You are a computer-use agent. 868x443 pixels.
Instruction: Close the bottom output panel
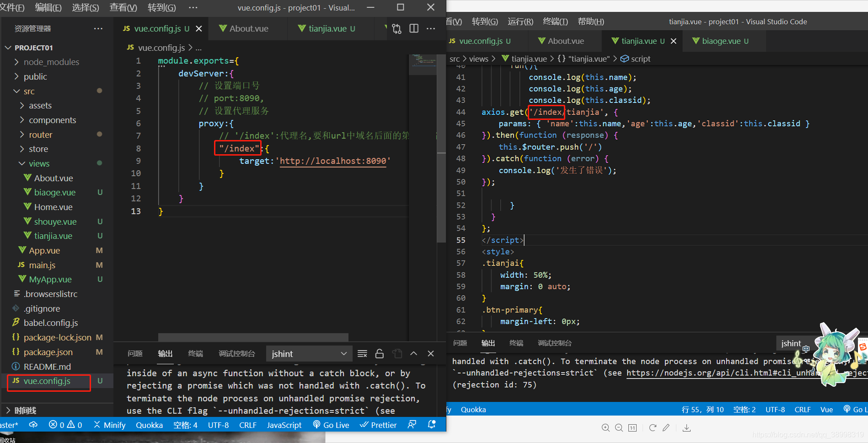[x=431, y=353]
